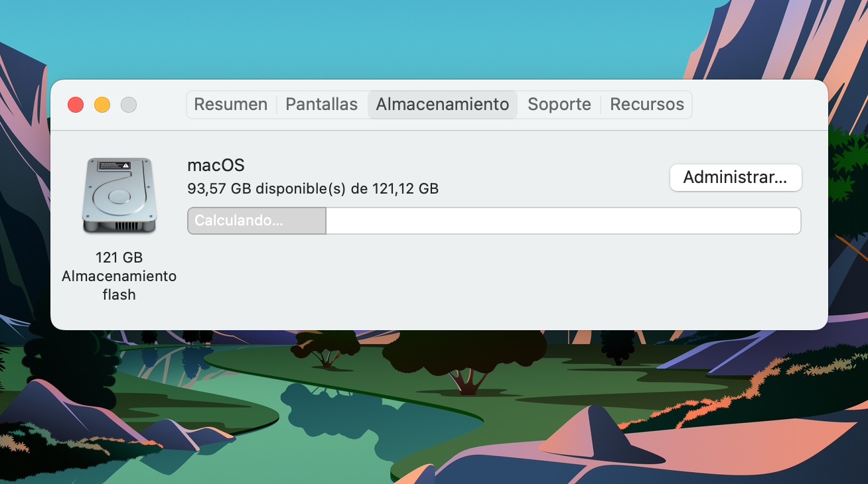Click the empty white part of the storage bar
Image resolution: width=868 pixels, height=484 pixels.
563,221
